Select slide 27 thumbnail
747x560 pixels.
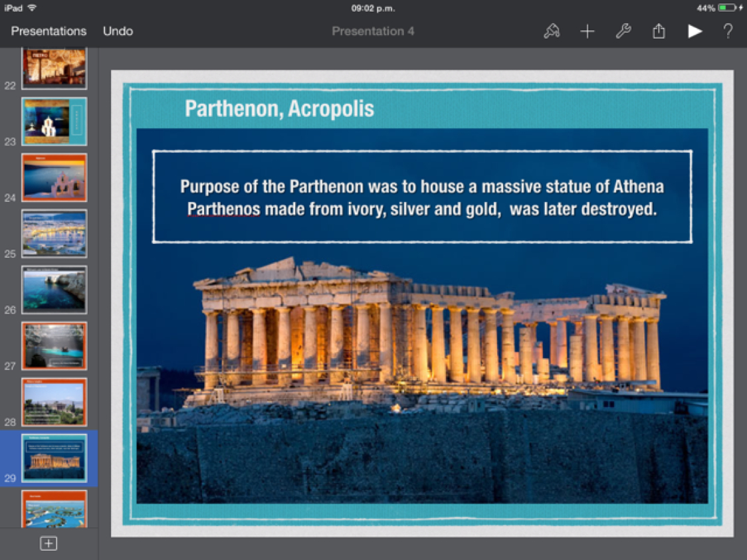(54, 346)
